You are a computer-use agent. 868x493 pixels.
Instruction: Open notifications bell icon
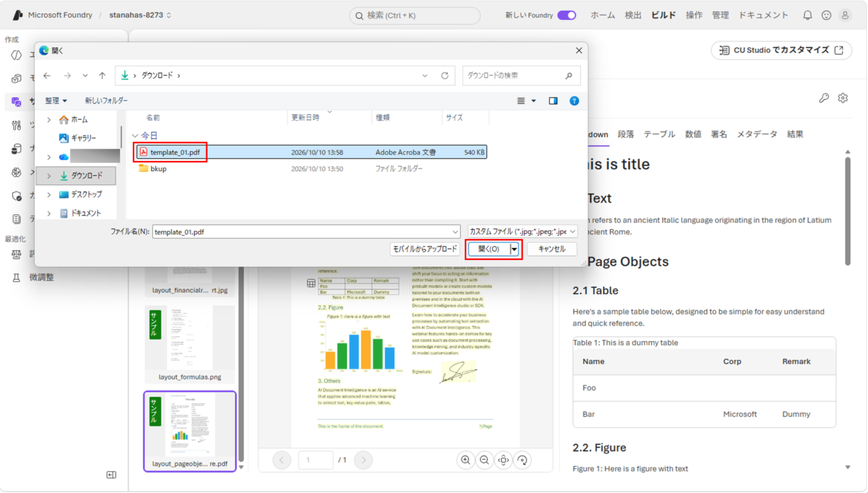pos(807,15)
